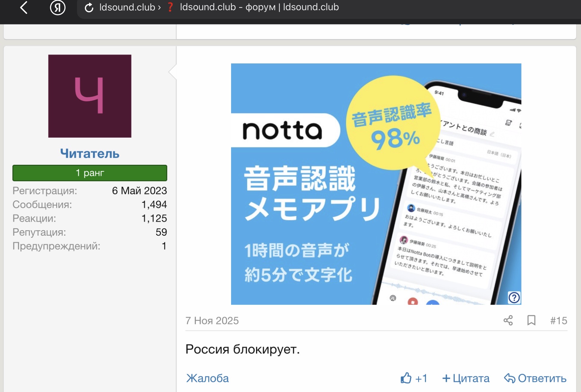581x392 pixels.
Task: Click the registration date 6 Май 2023
Action: 139,191
